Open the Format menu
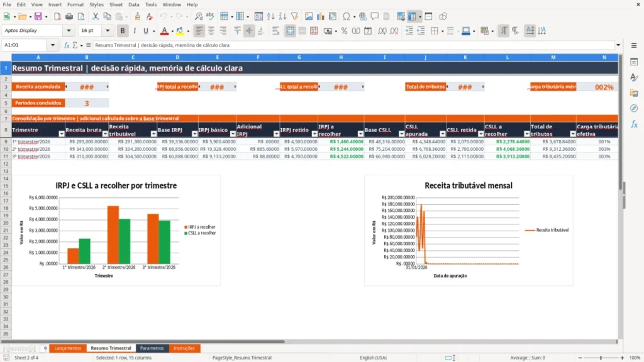644x362 pixels. pos(75,4)
